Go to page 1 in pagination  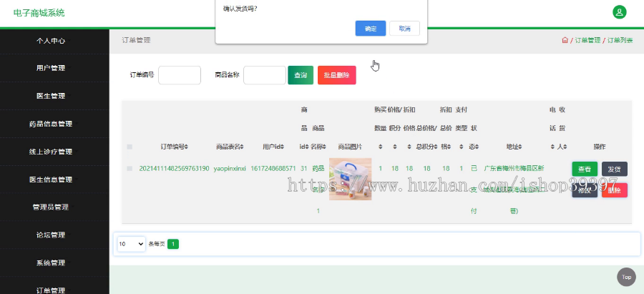click(173, 245)
